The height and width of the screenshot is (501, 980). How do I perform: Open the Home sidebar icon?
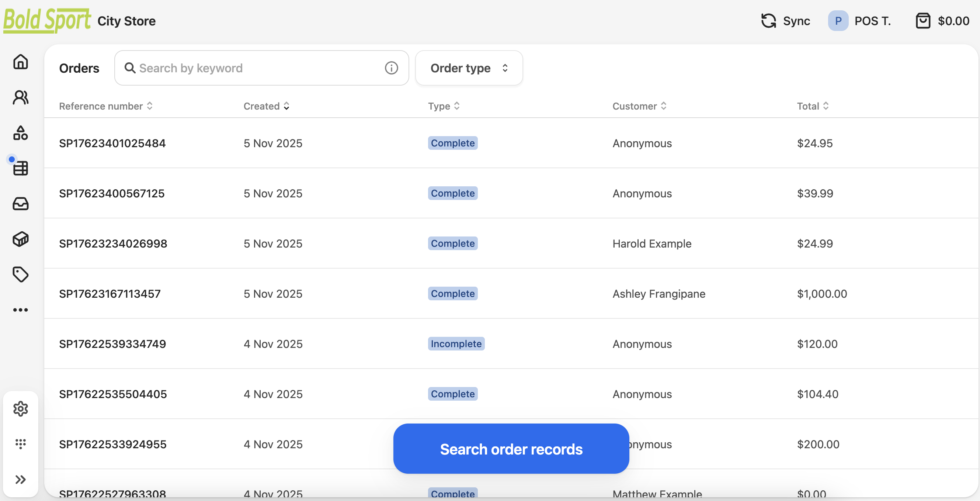(21, 62)
